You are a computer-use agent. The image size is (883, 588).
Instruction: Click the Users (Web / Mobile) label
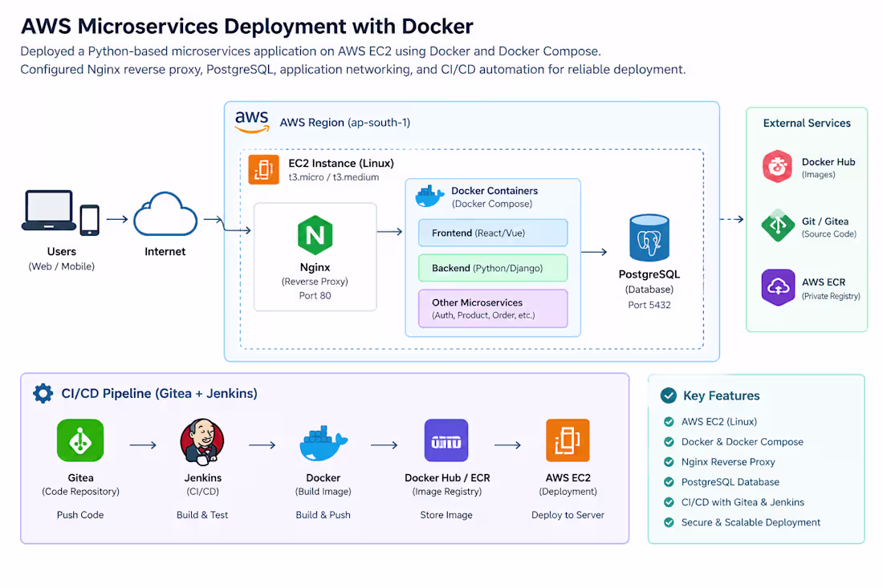click(61, 259)
